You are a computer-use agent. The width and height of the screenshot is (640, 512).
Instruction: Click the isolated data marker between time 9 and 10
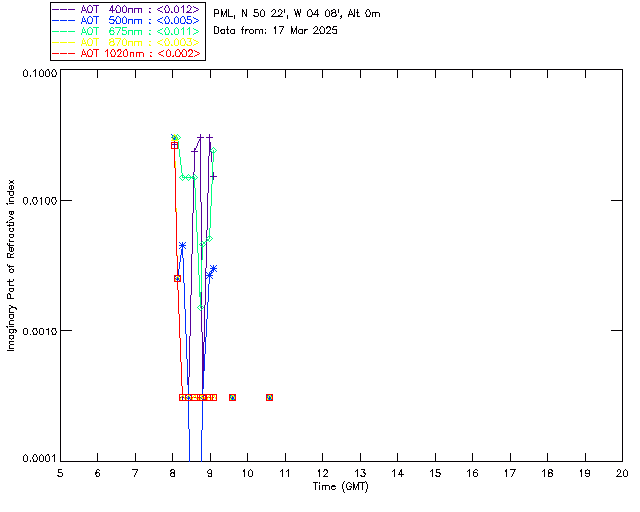pyautogui.click(x=232, y=397)
